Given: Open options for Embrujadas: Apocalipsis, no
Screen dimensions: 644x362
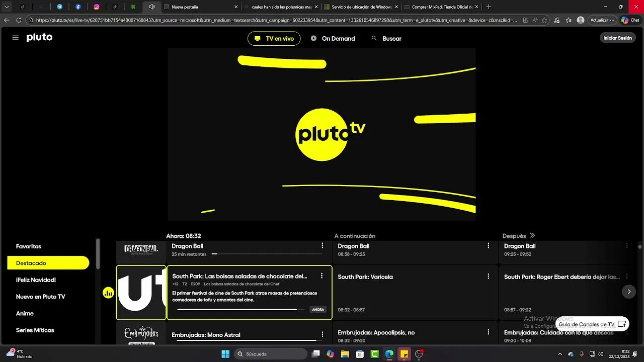Looking at the screenshot, I should pos(488,332).
